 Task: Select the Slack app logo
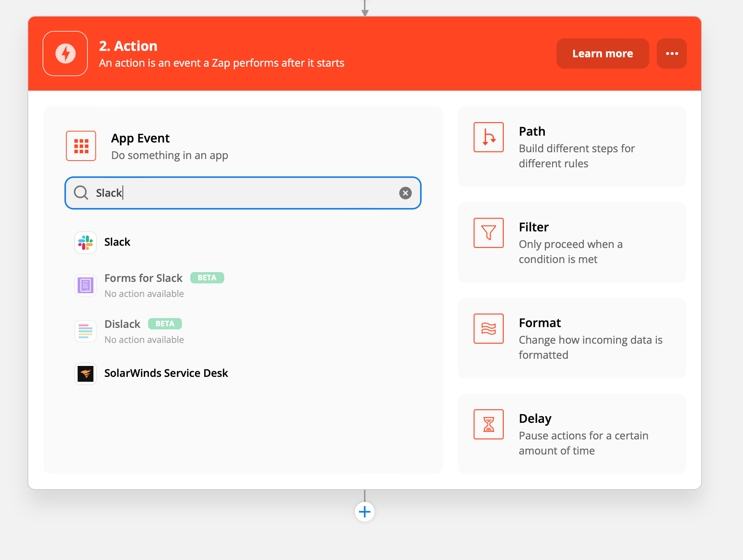coord(86,242)
